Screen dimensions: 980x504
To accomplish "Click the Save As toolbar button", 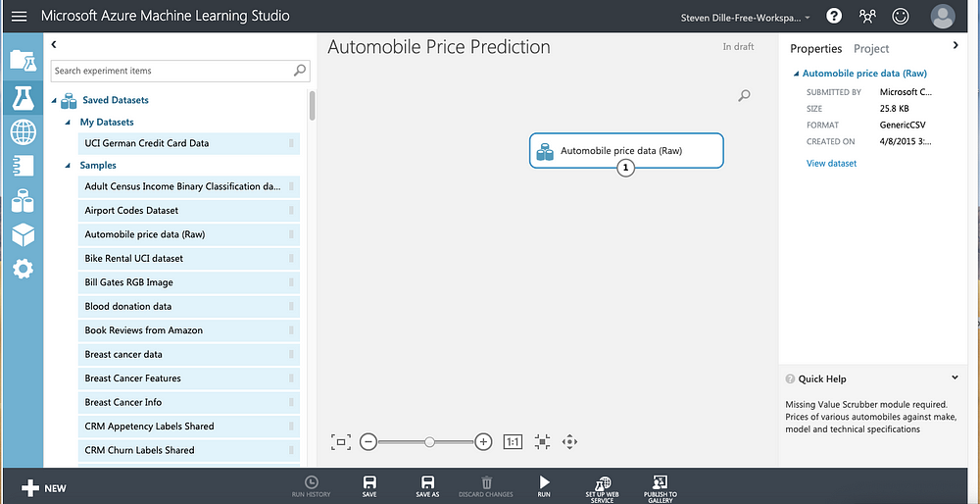I will click(427, 486).
